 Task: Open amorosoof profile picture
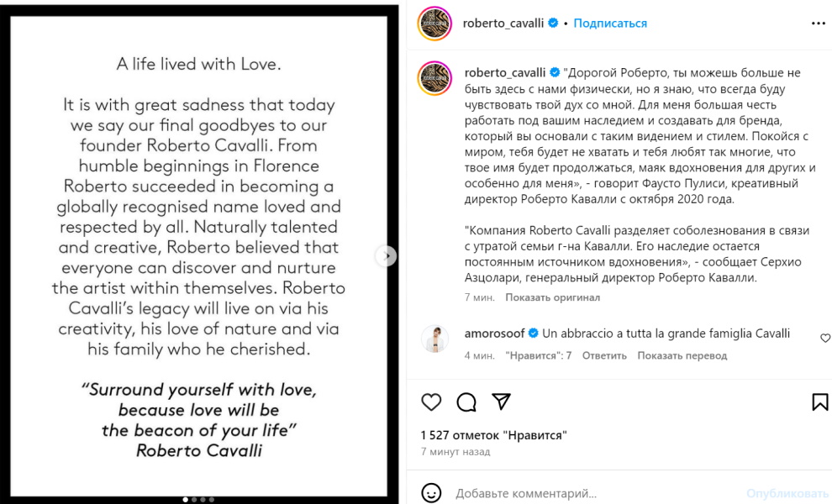(x=435, y=338)
